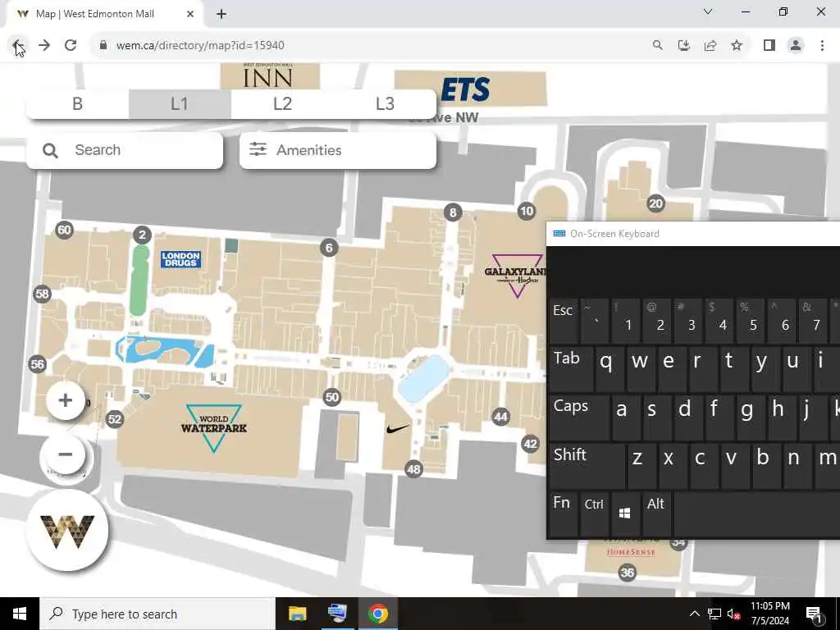Viewport: 840px width, 630px height.
Task: Show hidden system tray icons
Action: click(694, 614)
